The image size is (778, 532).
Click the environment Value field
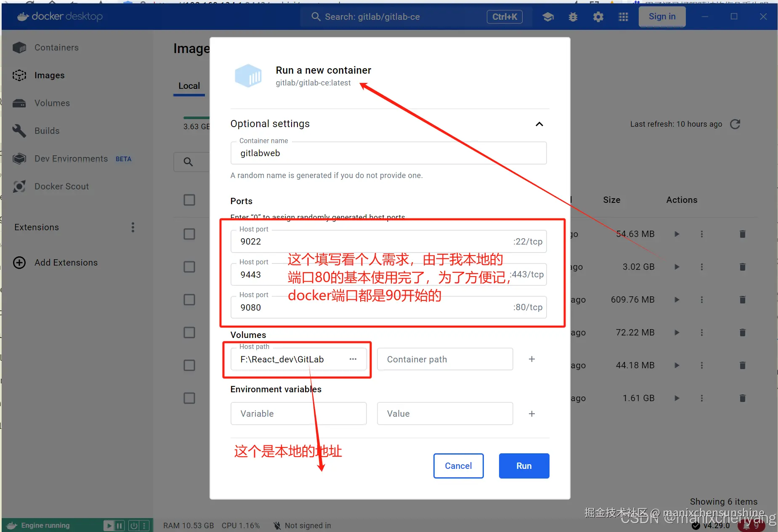445,414
